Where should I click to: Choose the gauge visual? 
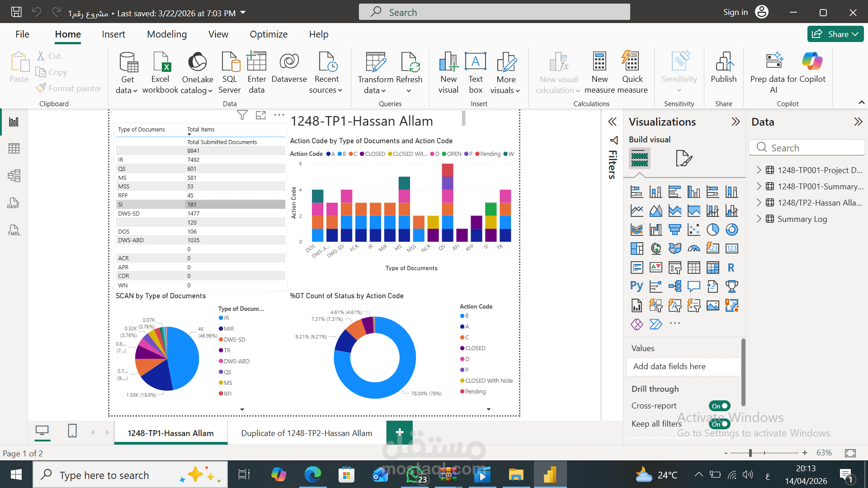click(x=693, y=249)
